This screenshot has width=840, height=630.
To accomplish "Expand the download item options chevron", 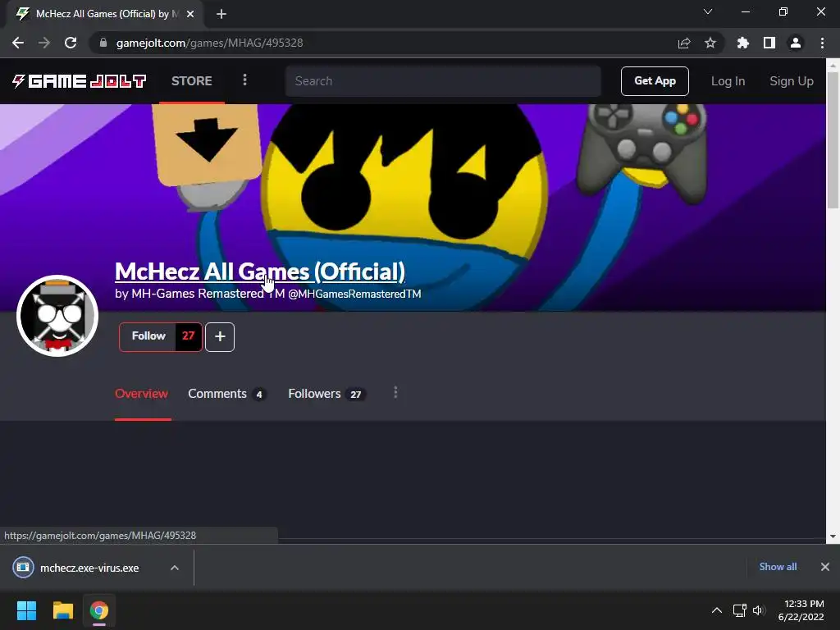I will (175, 568).
